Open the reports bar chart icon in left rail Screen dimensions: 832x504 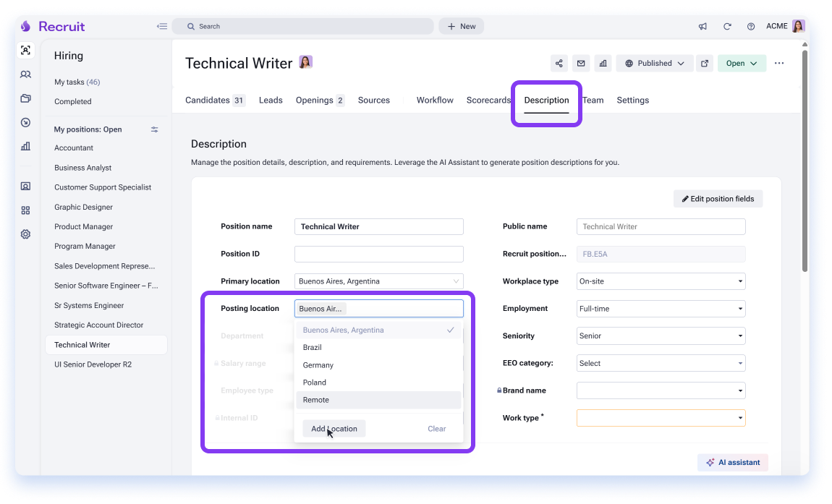pyautogui.click(x=25, y=146)
